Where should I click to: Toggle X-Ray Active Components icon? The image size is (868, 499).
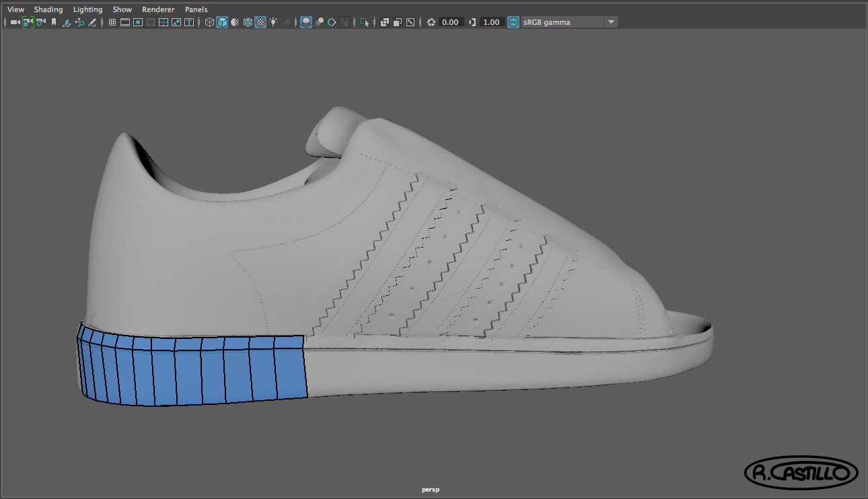tap(398, 22)
